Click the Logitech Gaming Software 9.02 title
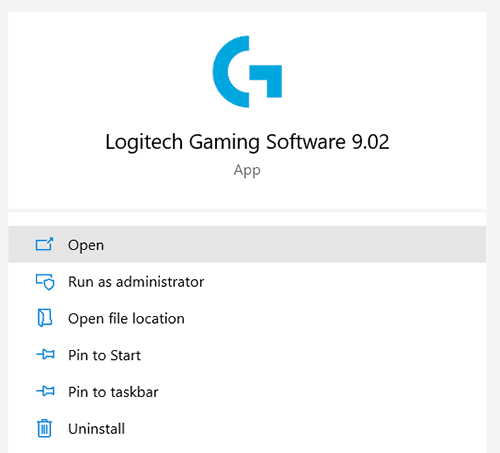Image resolution: width=500 pixels, height=453 pixels. pyautogui.click(x=247, y=142)
